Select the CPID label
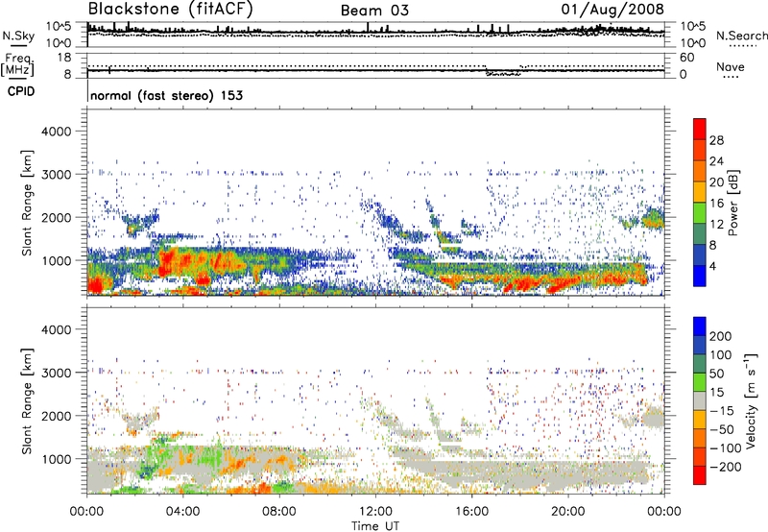The width and height of the screenshot is (768, 532). click(21, 91)
